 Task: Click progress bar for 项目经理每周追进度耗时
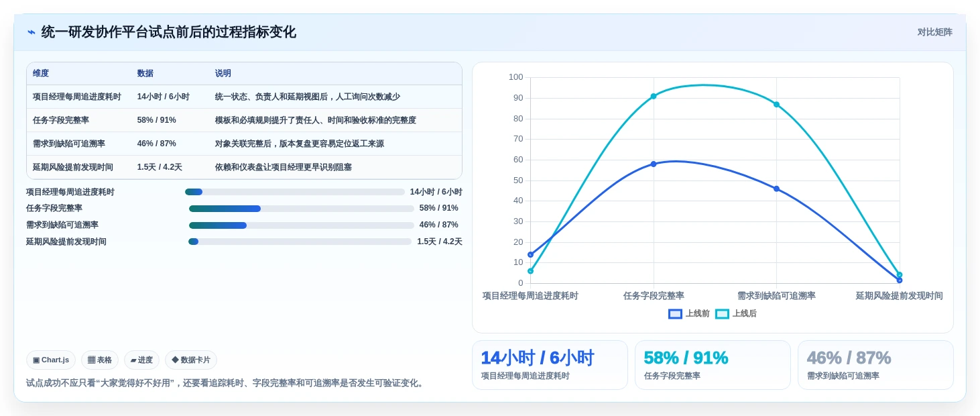coord(295,192)
